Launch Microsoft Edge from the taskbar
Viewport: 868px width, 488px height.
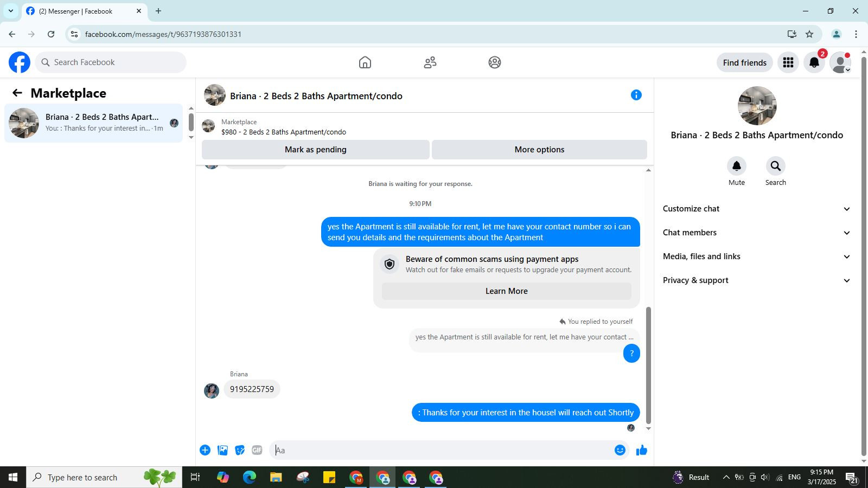coord(250,478)
